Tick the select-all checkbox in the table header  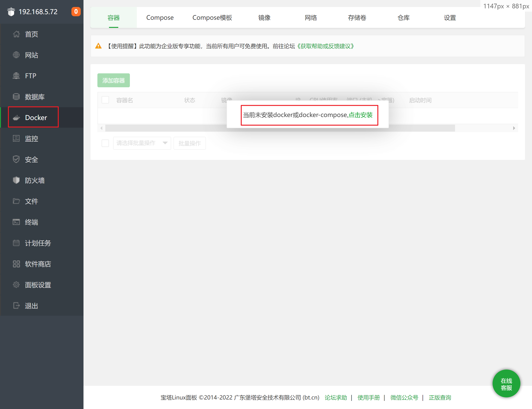coord(105,100)
